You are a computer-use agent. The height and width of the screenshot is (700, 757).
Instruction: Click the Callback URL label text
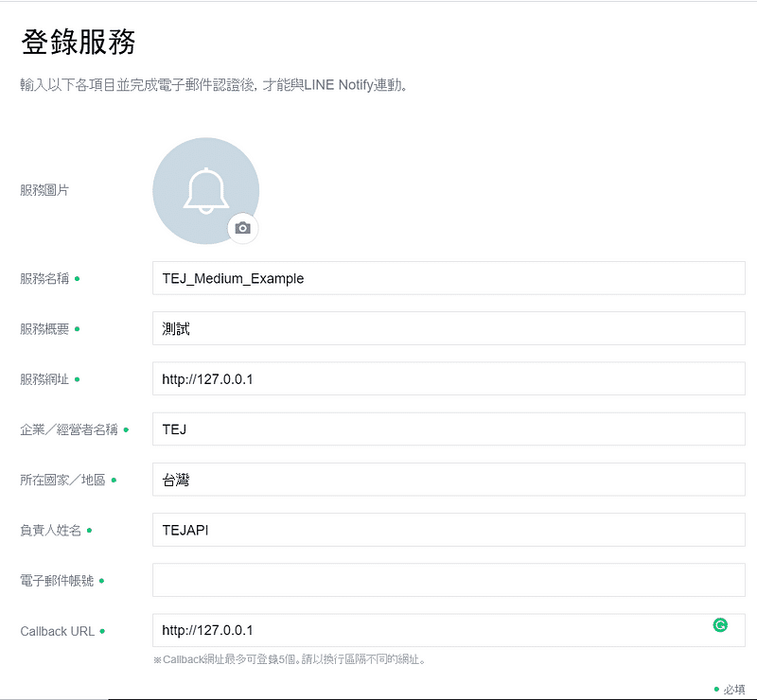tap(57, 631)
